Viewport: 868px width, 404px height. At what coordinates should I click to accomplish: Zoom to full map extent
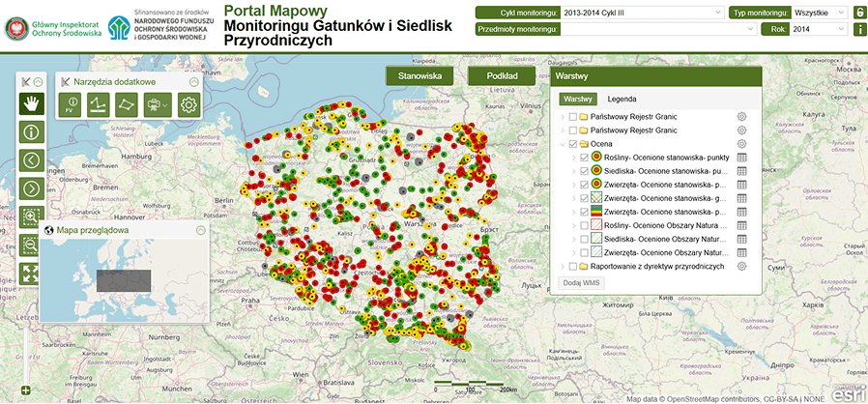coord(30,274)
